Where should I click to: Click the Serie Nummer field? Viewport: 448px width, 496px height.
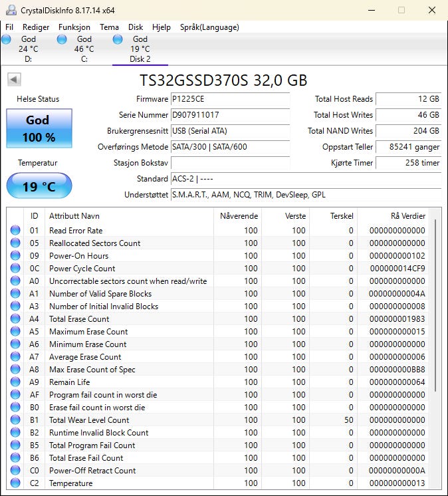point(230,115)
